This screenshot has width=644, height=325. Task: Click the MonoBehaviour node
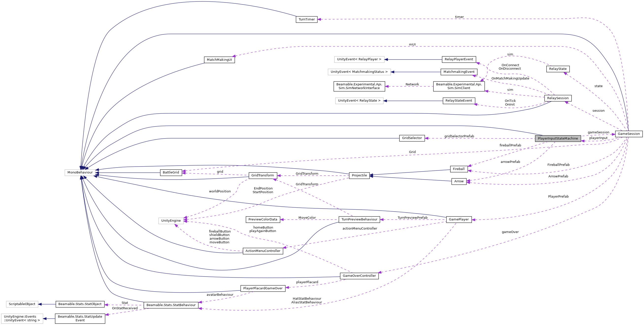[80, 172]
